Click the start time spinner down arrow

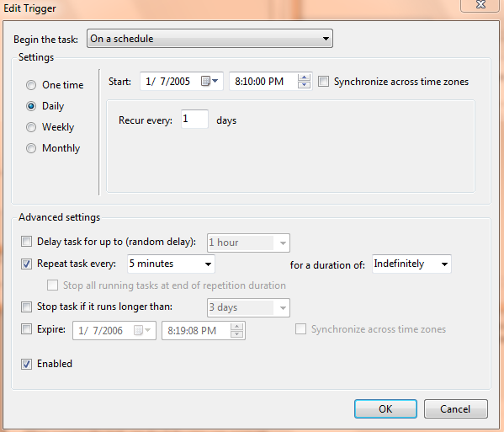304,84
